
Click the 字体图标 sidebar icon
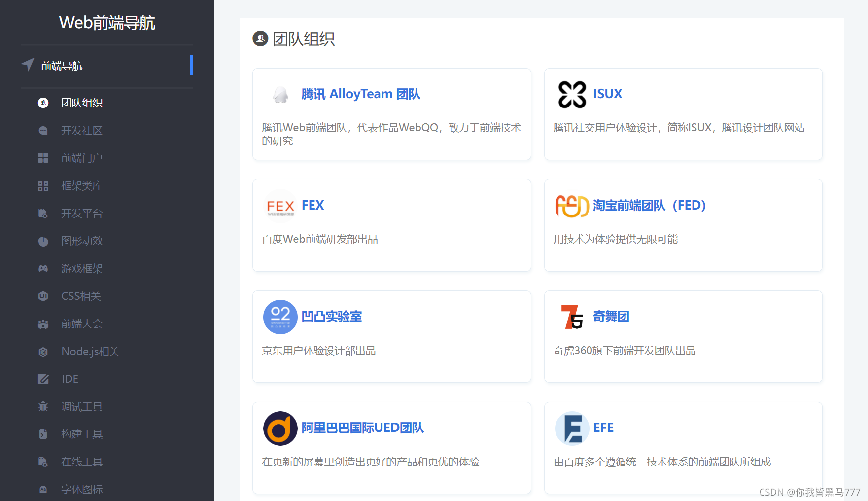(x=43, y=490)
